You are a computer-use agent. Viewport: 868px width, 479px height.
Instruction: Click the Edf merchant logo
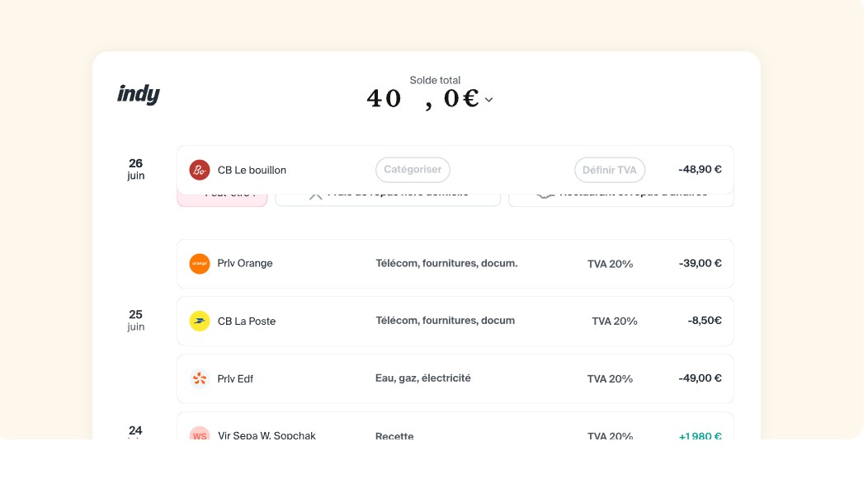(200, 379)
